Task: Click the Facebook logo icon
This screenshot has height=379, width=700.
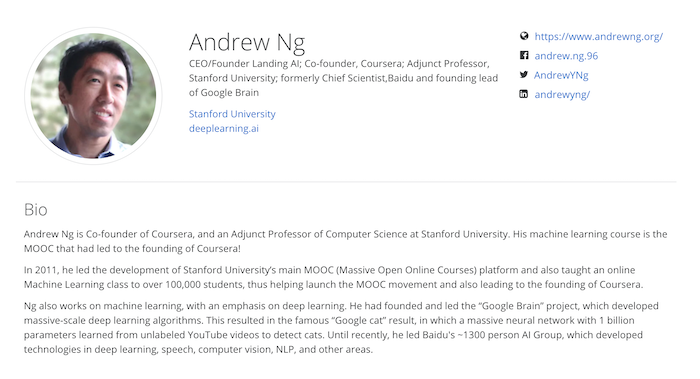Action: click(524, 55)
